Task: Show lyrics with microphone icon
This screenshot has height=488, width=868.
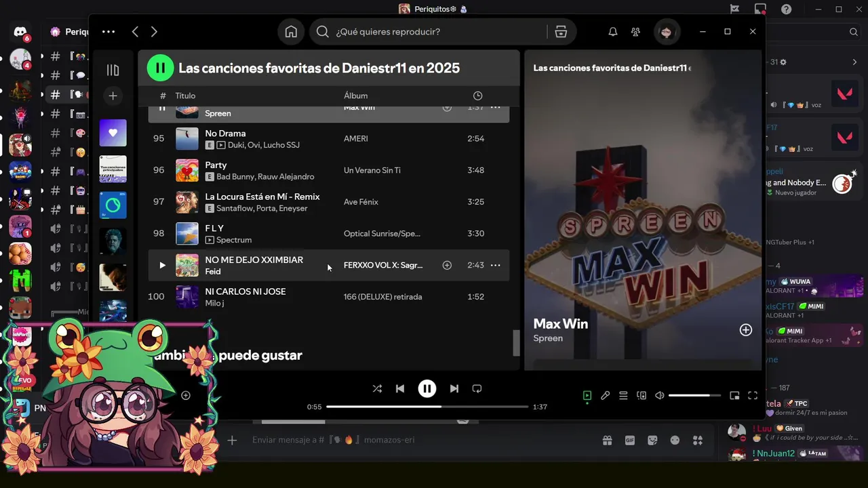Action: [605, 395]
